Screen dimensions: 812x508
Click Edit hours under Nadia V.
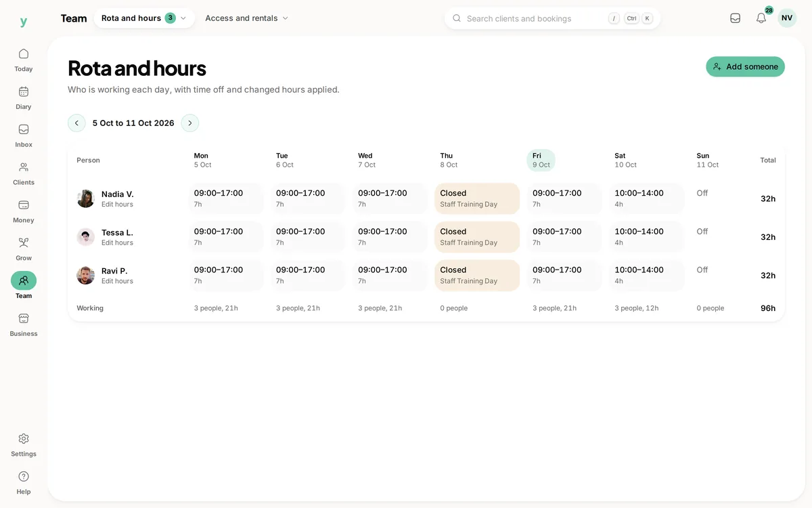click(117, 205)
